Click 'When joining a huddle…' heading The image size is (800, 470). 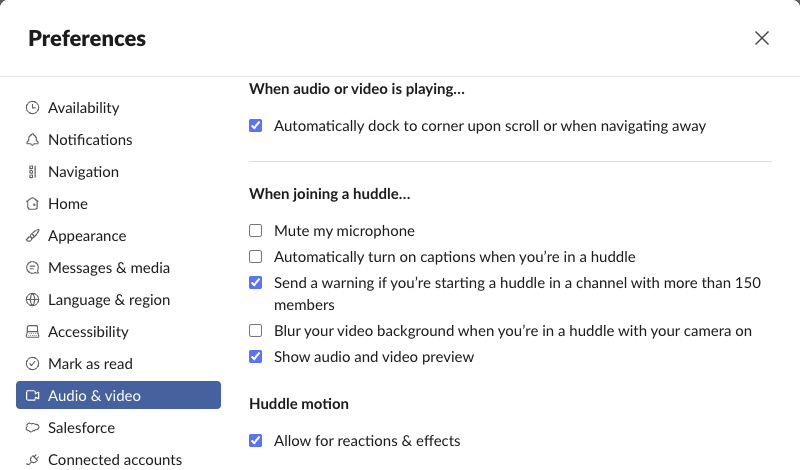(x=330, y=194)
